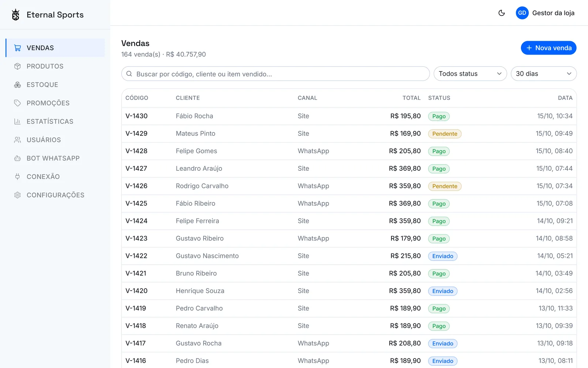The width and height of the screenshot is (588, 368).
Task: Open USUÁRIOS page
Action: [55, 140]
